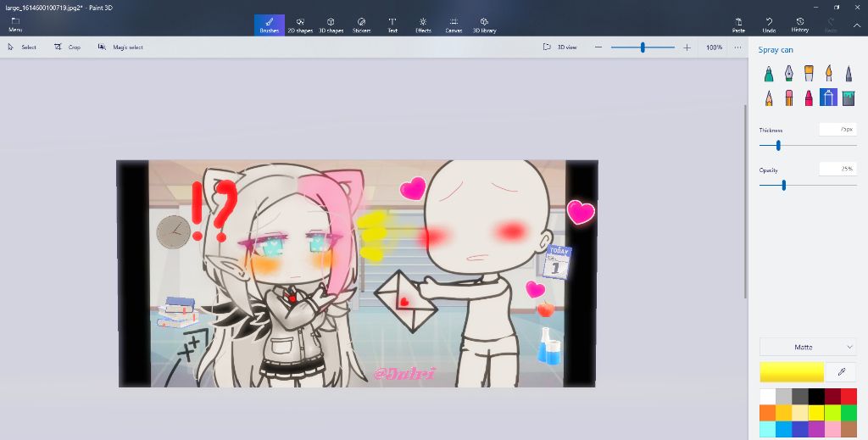Pick the orange color swatch
This screenshot has height=440, width=868.
[767, 413]
